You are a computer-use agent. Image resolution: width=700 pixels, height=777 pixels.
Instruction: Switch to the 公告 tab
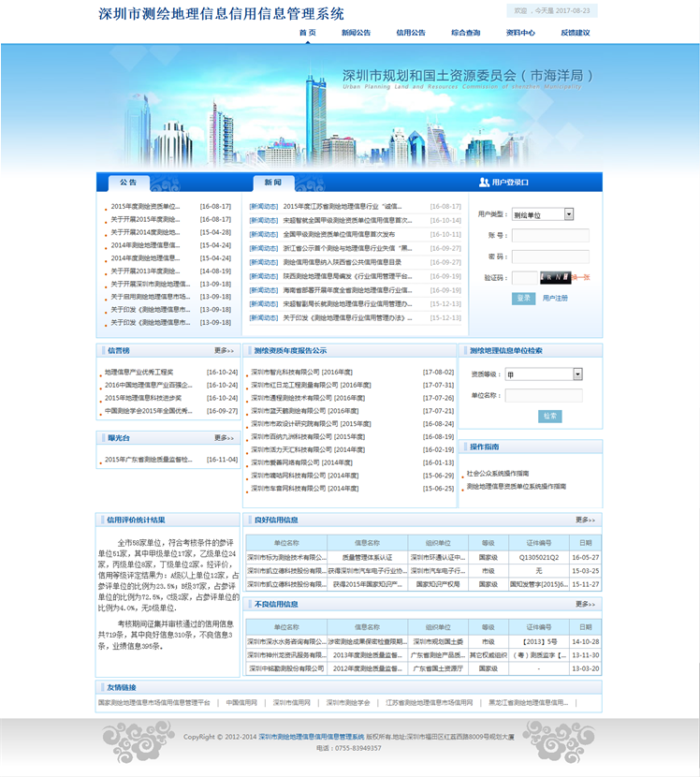[128, 183]
